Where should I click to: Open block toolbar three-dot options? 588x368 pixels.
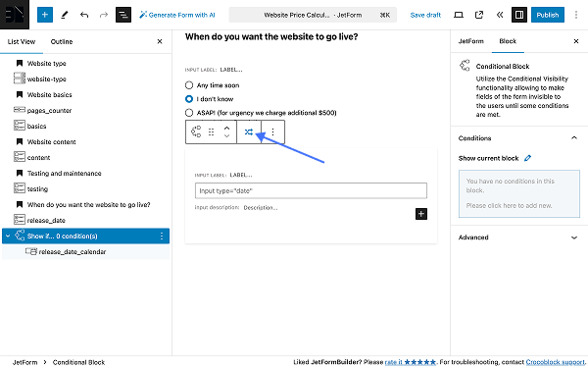coord(273,132)
